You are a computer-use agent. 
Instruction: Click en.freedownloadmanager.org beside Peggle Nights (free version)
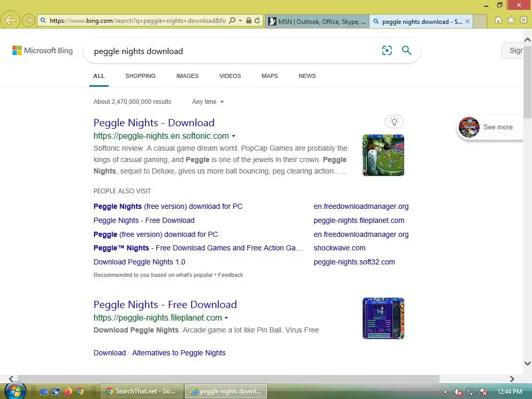click(x=361, y=206)
